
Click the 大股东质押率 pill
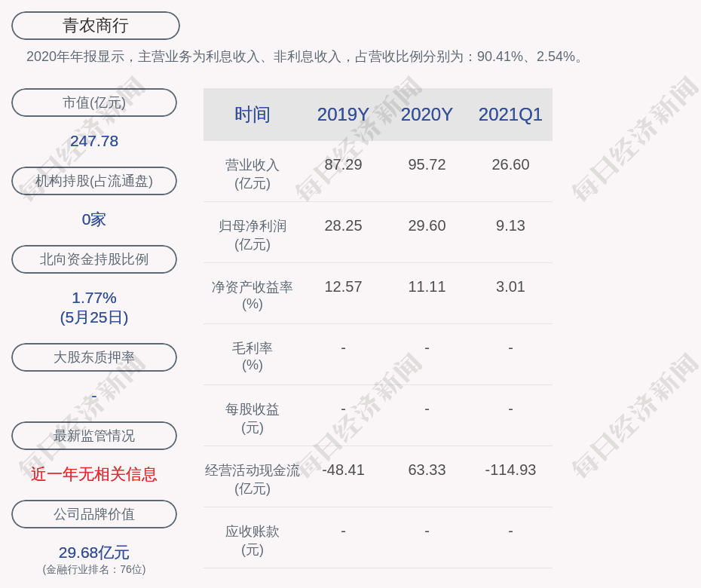coord(94,357)
